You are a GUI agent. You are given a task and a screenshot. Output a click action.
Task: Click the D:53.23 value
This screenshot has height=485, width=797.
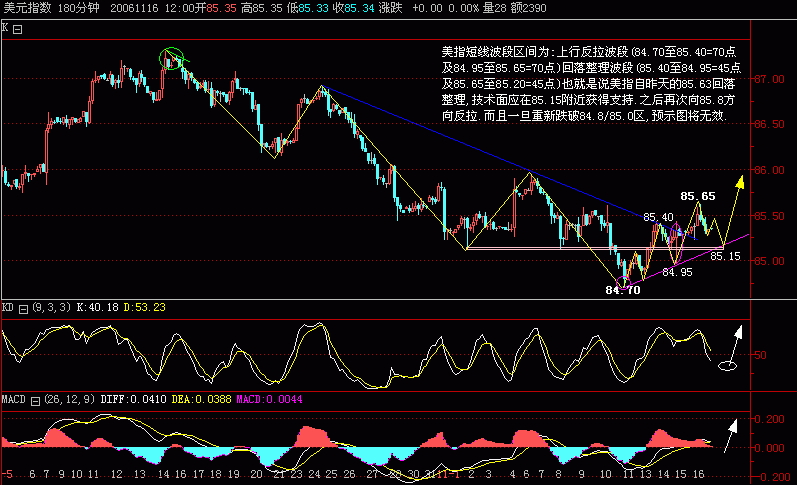tap(145, 308)
